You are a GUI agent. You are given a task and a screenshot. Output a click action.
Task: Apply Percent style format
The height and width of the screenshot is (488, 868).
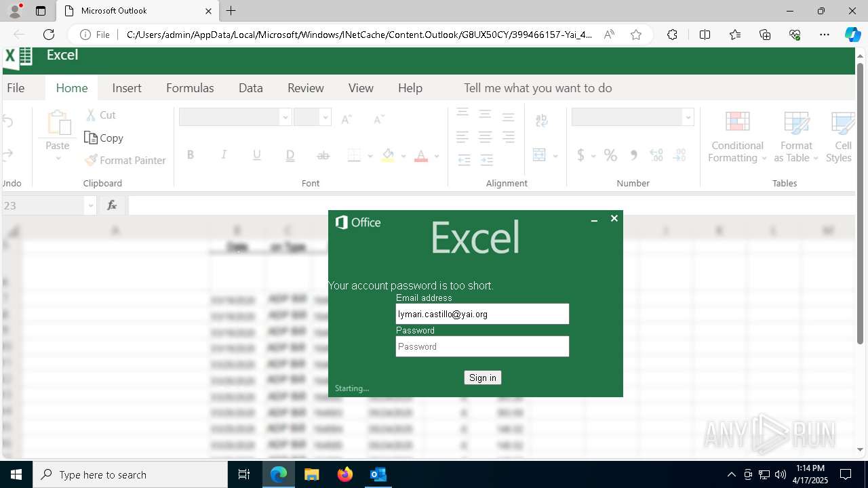[611, 155]
